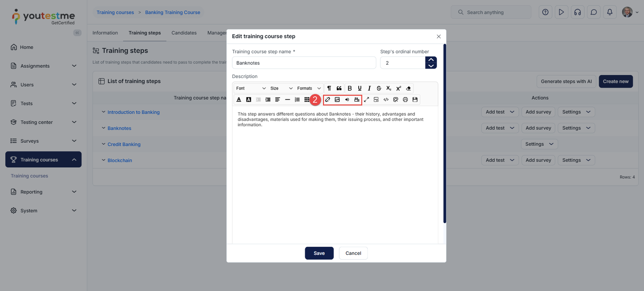Switch to the Candidates tab
This screenshot has height=291, width=644.
[184, 33]
